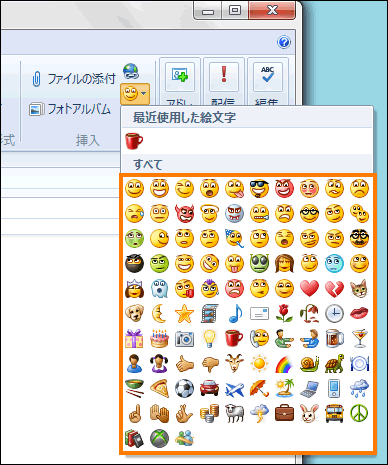Insert the thumbs down emoticon
This screenshot has height=465, width=388.
[210, 363]
